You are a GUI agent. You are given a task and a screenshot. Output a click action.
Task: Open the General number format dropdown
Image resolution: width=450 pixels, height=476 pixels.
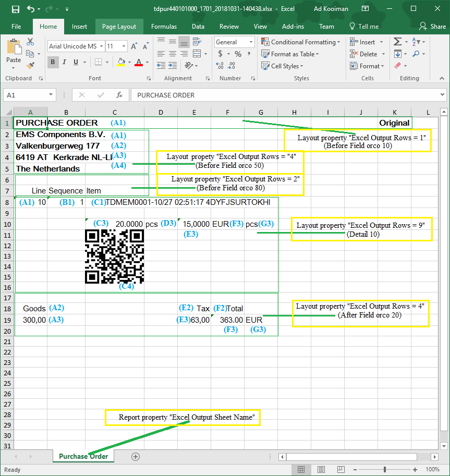(249, 42)
